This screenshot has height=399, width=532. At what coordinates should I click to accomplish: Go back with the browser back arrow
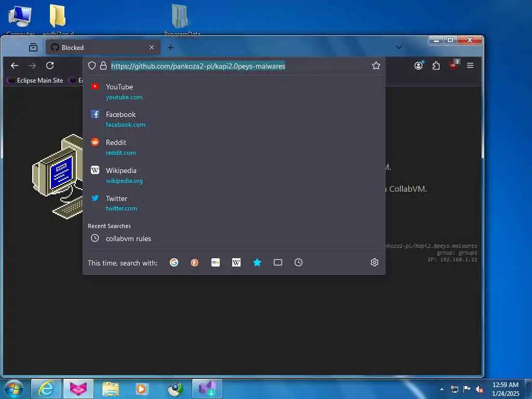pos(14,65)
